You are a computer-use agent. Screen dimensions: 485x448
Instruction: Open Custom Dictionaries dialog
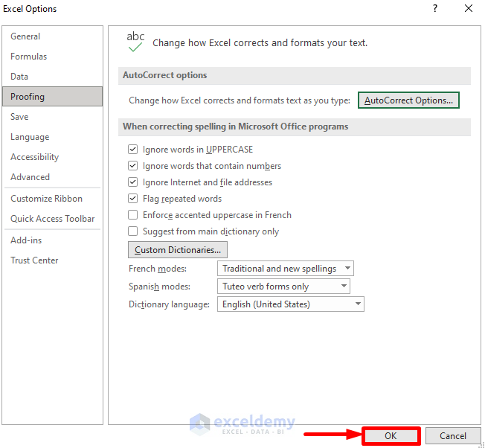click(178, 250)
